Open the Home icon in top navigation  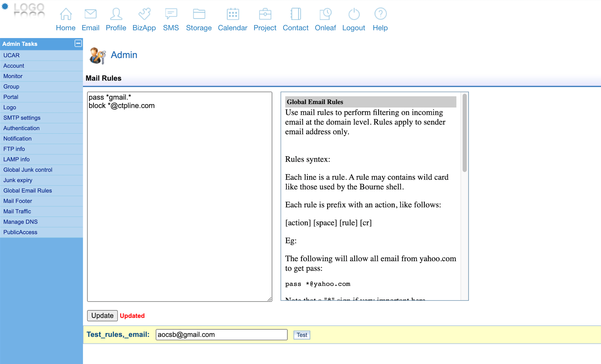[65, 14]
